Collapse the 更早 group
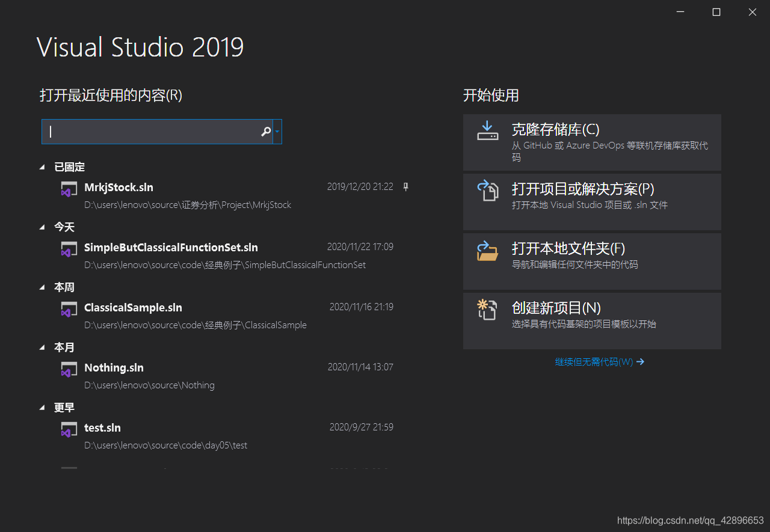The height and width of the screenshot is (532, 770). 42,408
